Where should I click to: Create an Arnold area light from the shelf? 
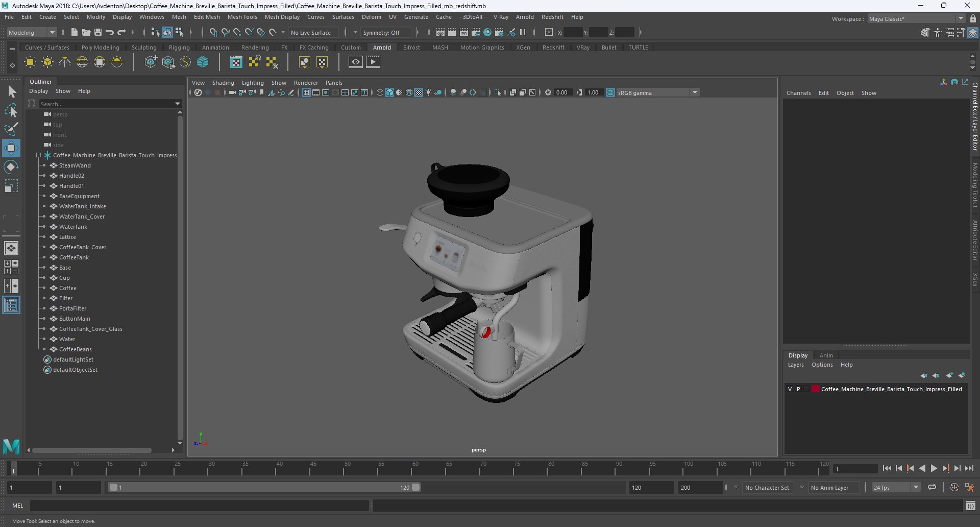click(30, 62)
